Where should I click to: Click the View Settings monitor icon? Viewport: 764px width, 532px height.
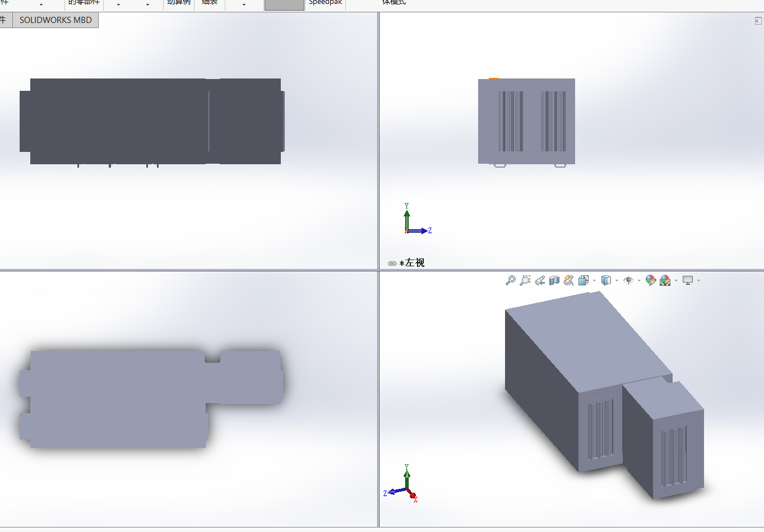(x=688, y=280)
